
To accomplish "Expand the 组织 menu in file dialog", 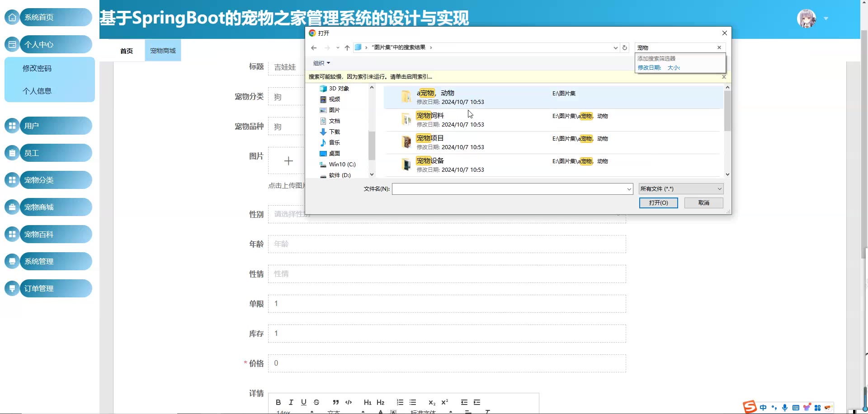I will point(321,63).
